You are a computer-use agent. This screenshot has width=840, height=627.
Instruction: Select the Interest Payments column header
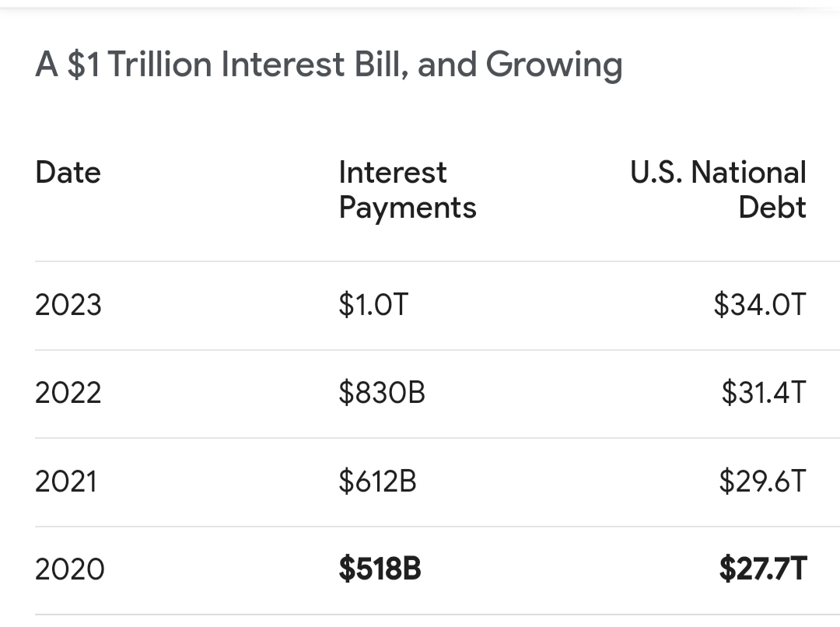pos(408,191)
